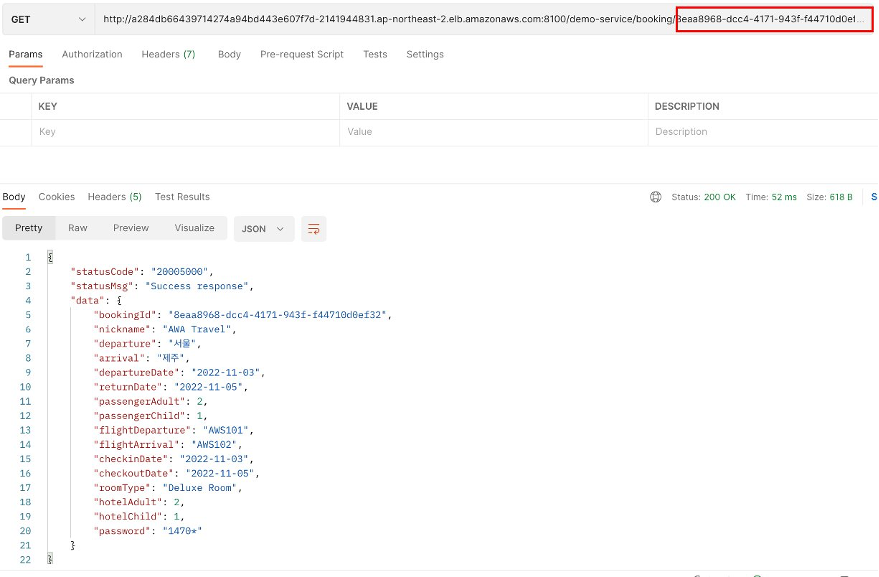Open the GET method dropdown
Screen dimensions: 879x577
48,19
